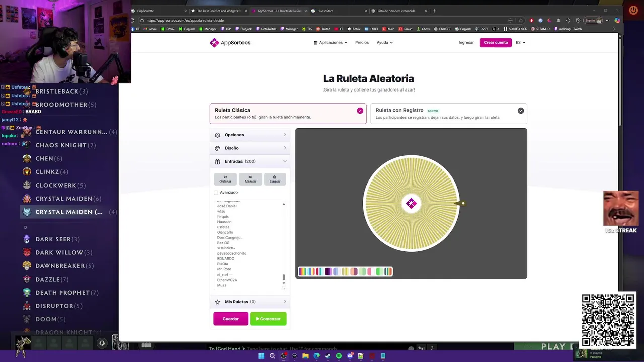Click the entries list scrollbar thumb
This screenshot has width=644, height=362.
pyautogui.click(x=284, y=277)
